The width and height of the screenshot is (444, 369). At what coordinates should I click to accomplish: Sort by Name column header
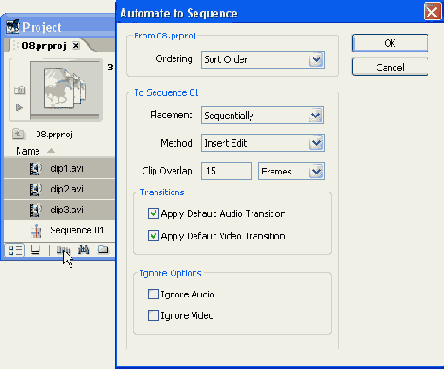pos(28,151)
